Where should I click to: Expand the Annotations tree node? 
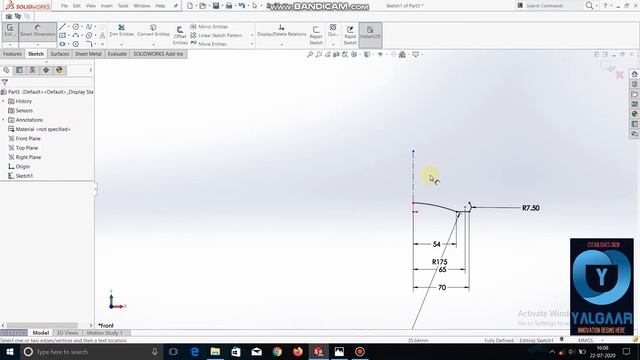(x=3, y=120)
